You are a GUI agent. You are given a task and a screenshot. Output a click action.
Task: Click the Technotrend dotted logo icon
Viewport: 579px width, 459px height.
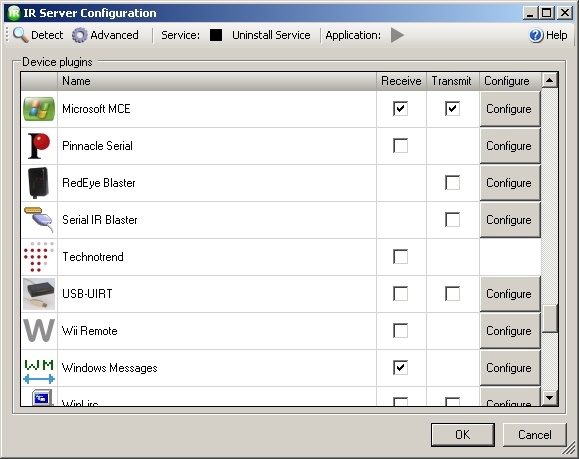point(39,257)
